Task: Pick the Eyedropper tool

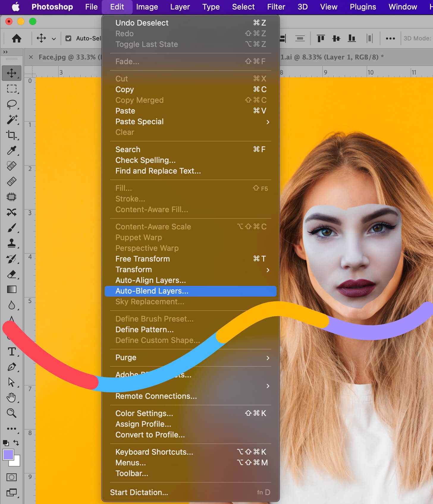Action: (x=12, y=150)
